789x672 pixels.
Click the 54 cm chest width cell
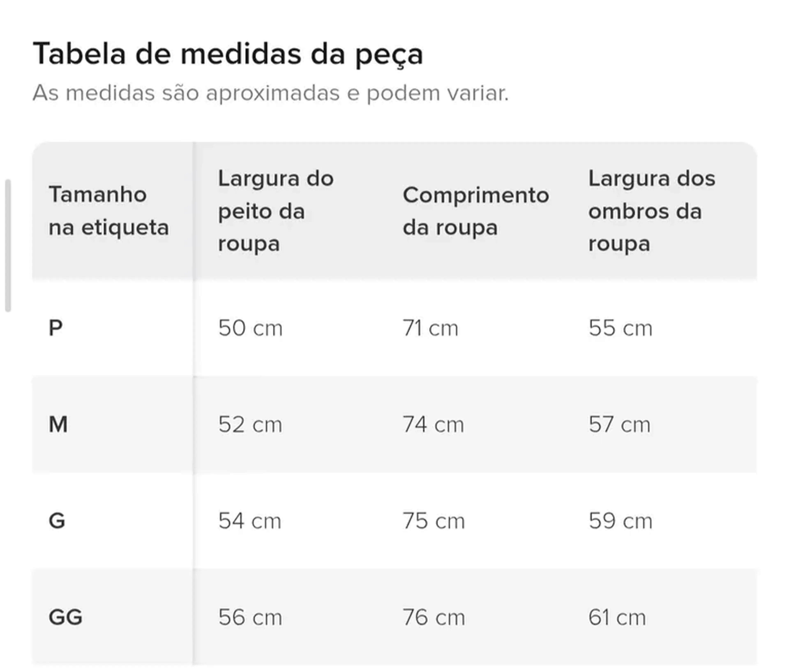point(250,521)
